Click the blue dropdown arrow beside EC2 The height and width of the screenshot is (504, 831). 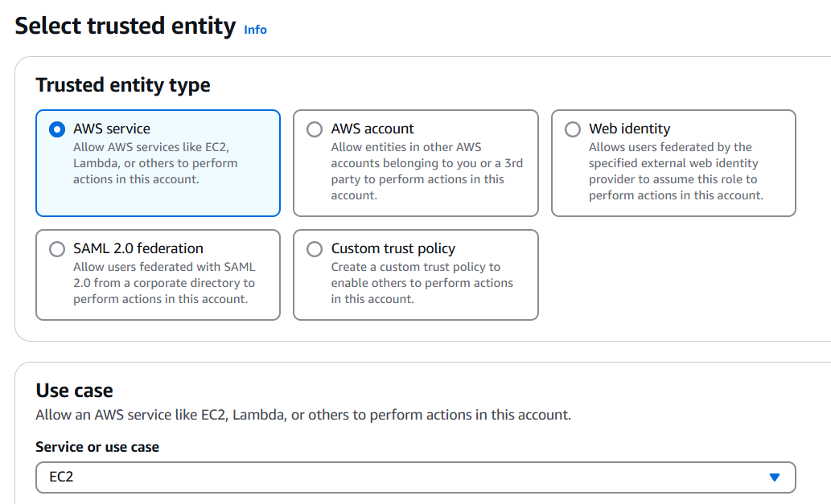tap(774, 477)
